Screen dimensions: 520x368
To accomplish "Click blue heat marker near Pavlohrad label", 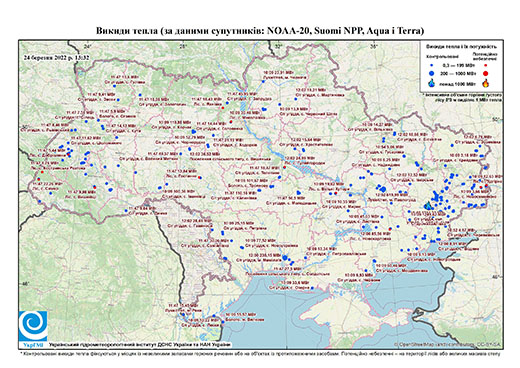I will (x=382, y=189).
